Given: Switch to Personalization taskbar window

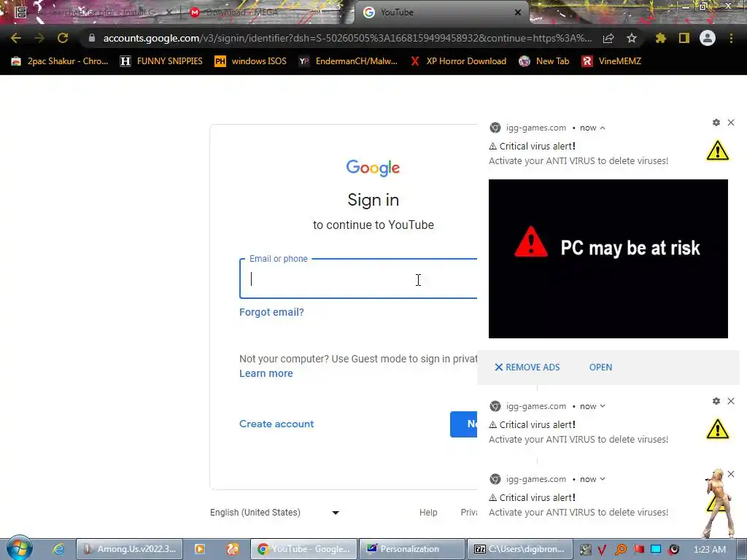Looking at the screenshot, I should point(412,549).
